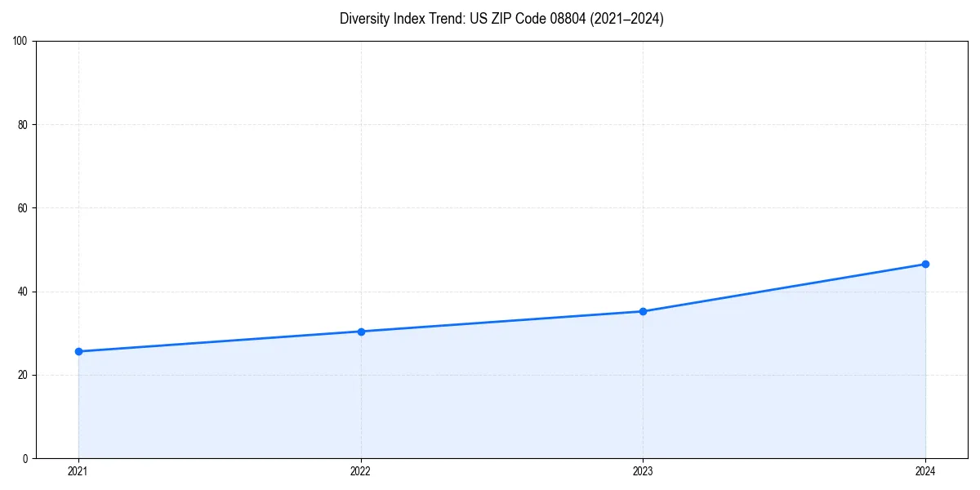
Task: Click the 2021 data point marker
Action: (78, 351)
